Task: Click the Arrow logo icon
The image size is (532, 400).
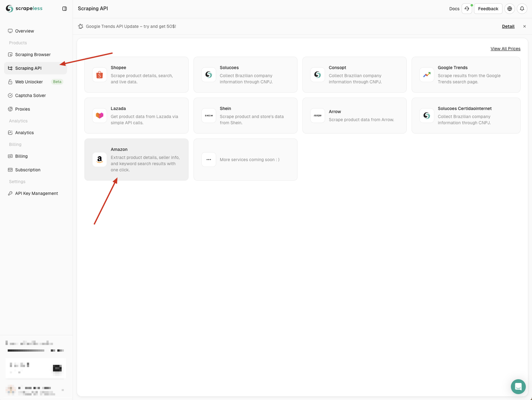Action: (x=318, y=115)
